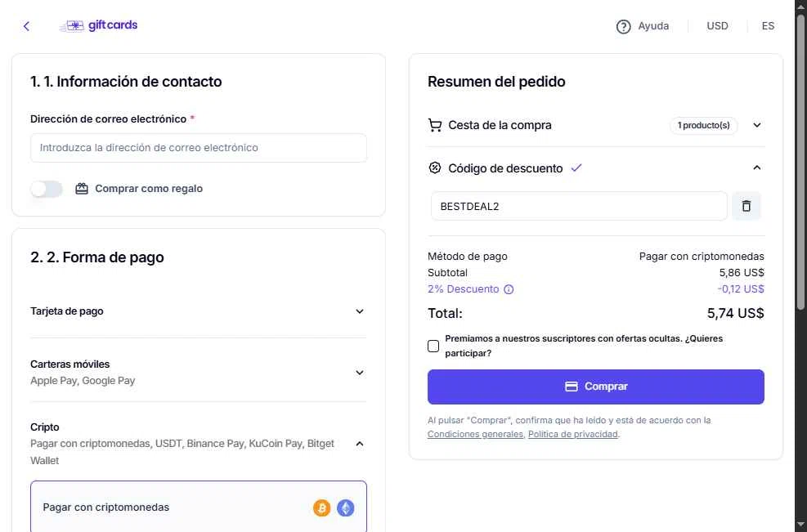This screenshot has width=807, height=532.
Task: Click the Apple Pay, Google Pay subtitle
Action: [x=83, y=381]
